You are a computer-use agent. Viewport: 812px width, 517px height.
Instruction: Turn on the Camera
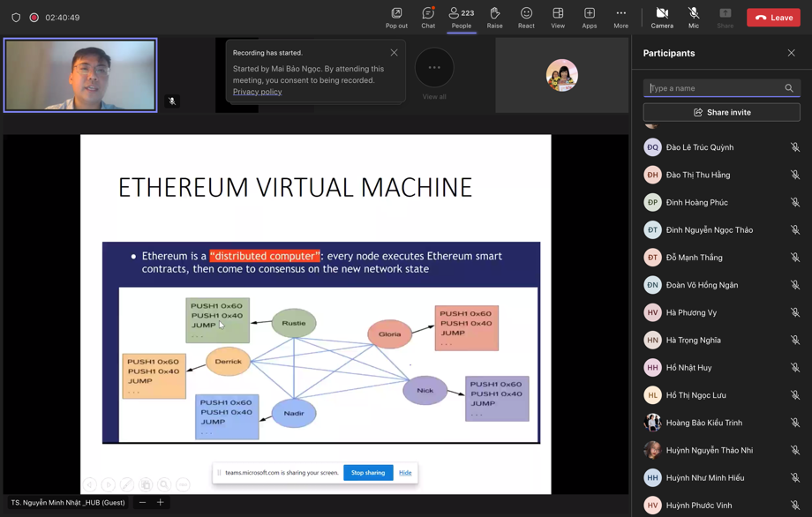point(662,17)
